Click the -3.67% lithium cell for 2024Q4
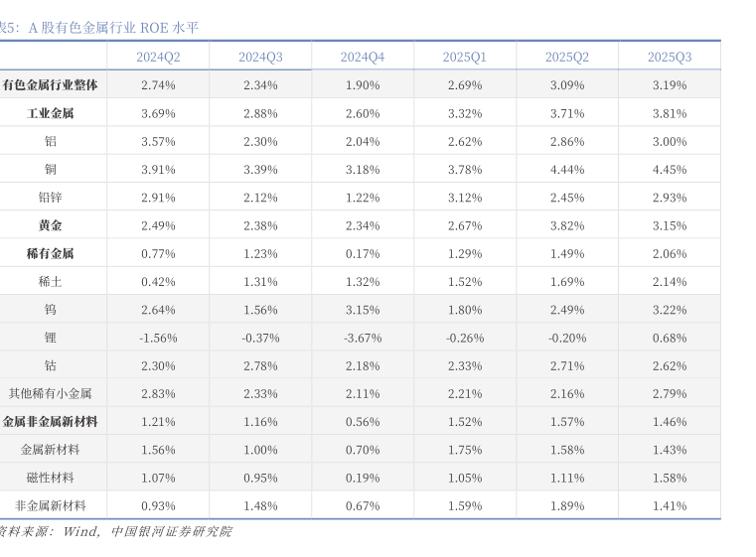Viewport: 756px width, 557px height. click(x=363, y=338)
